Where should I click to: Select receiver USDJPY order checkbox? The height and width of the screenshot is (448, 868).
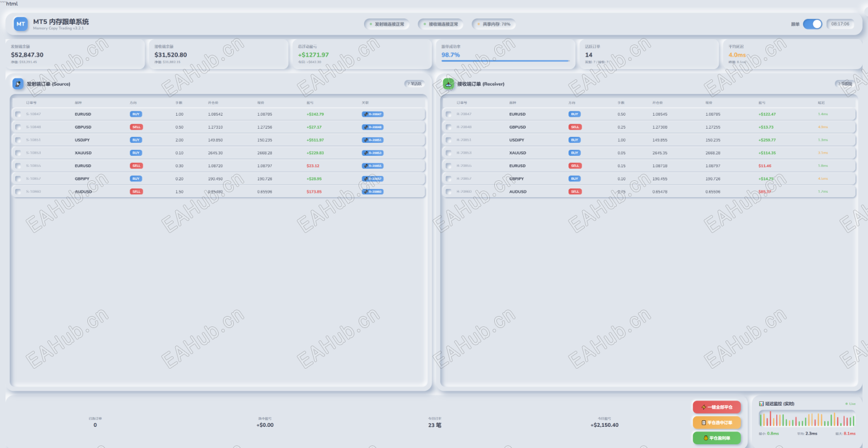448,140
